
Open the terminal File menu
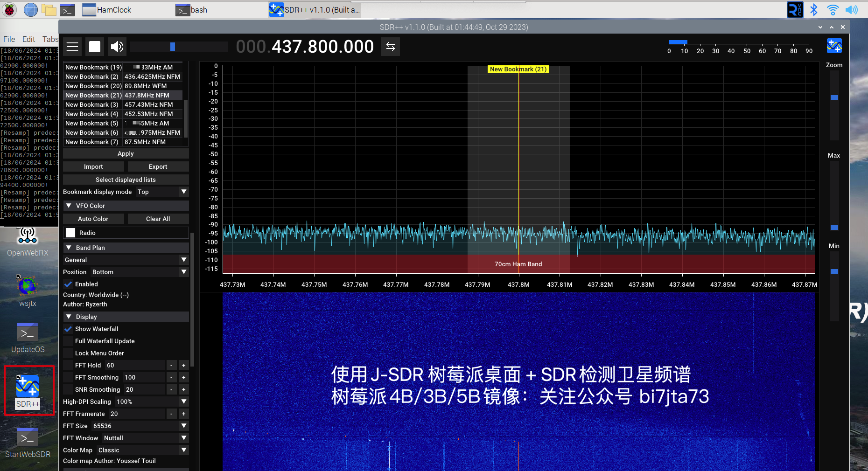[9, 39]
